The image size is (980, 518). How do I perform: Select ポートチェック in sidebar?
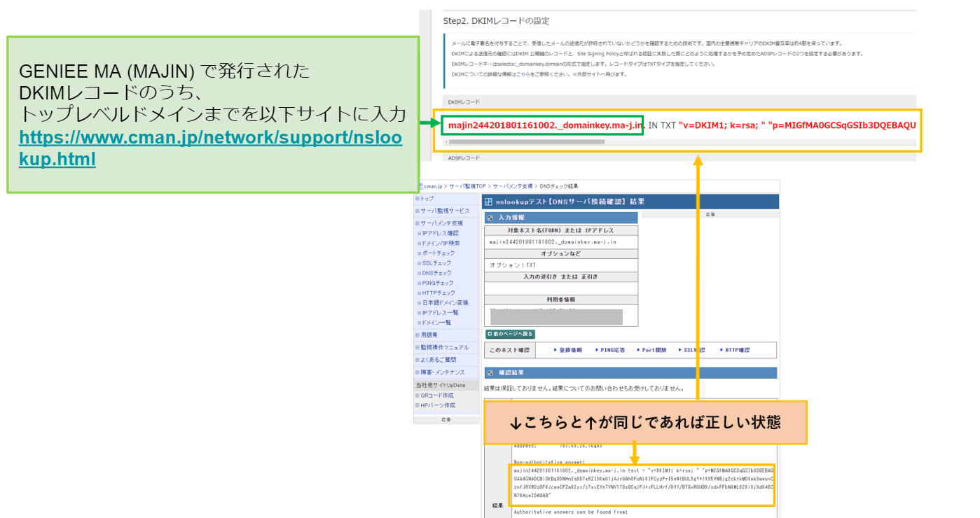pyautogui.click(x=438, y=253)
